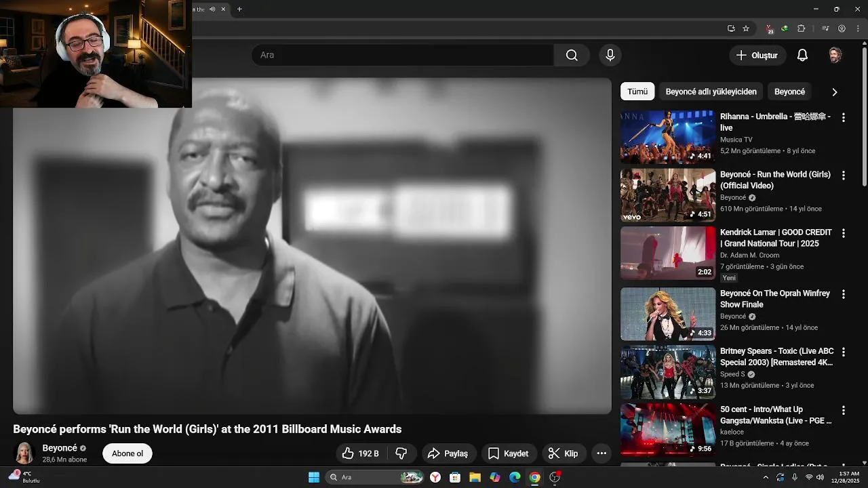Screen dimensions: 868x488
Task: Open the weather widget 4°C Bulutlu
Action: (x=26, y=477)
